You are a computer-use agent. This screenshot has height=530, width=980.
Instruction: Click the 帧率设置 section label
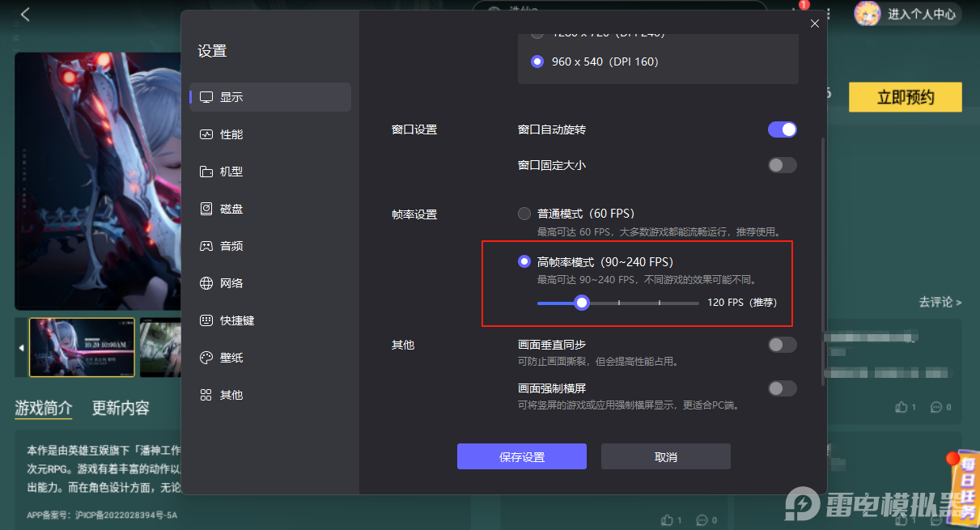click(x=414, y=214)
